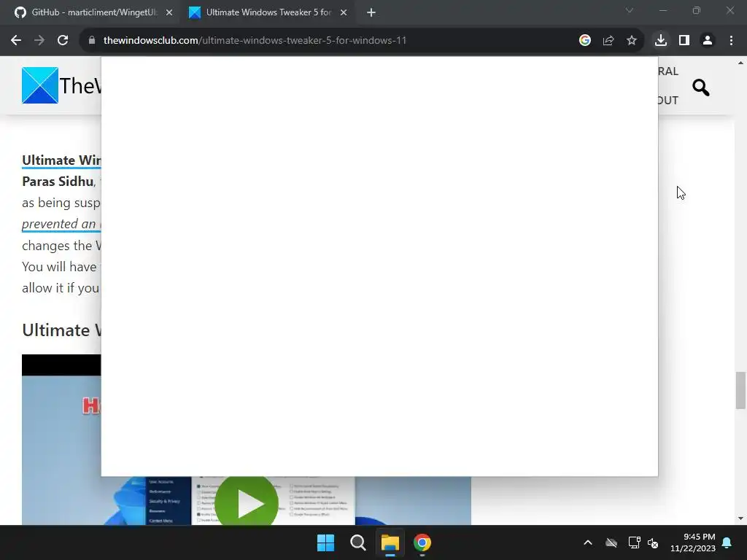This screenshot has height=560, width=747.
Task: Reload the current page
Action: click(x=63, y=41)
